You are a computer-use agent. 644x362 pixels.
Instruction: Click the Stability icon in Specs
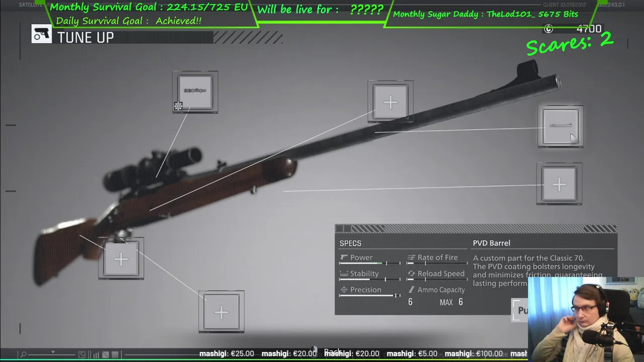[x=344, y=274]
